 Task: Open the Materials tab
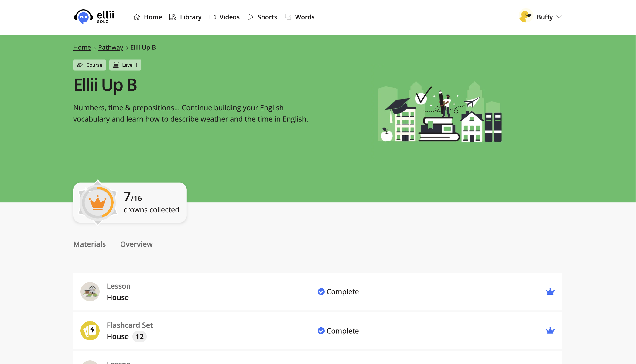tap(89, 244)
